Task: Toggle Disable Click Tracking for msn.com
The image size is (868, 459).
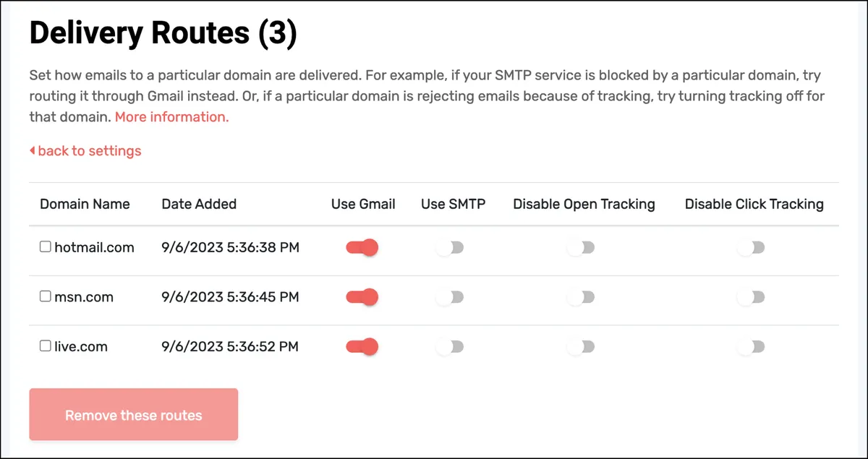Action: (751, 297)
